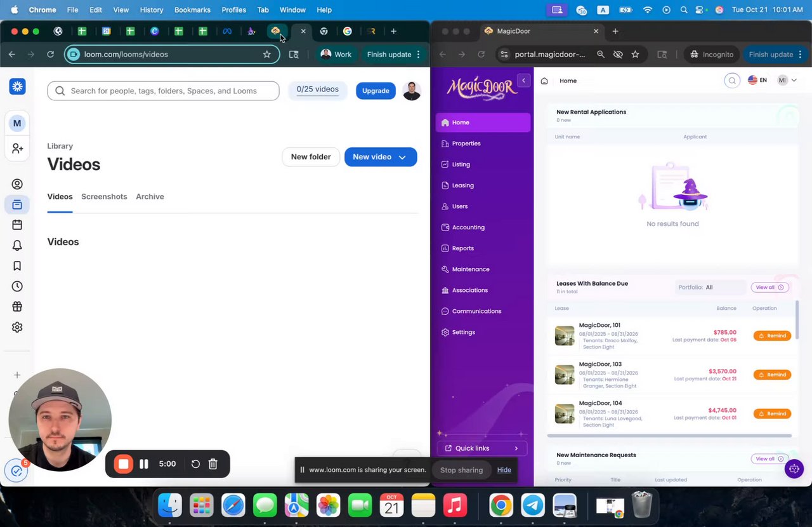This screenshot has height=527, width=812.
Task: Switch to the Screenshots tab
Action: (104, 197)
